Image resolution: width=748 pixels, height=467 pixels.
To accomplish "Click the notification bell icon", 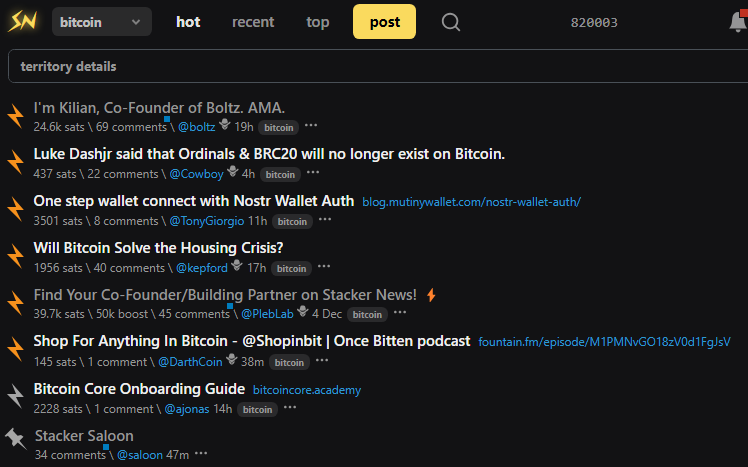I will (738, 21).
